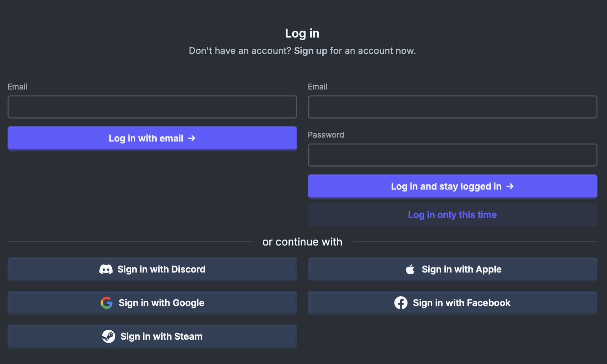Select Sign in with Apple text
This screenshot has width=607, height=364.
tap(462, 269)
